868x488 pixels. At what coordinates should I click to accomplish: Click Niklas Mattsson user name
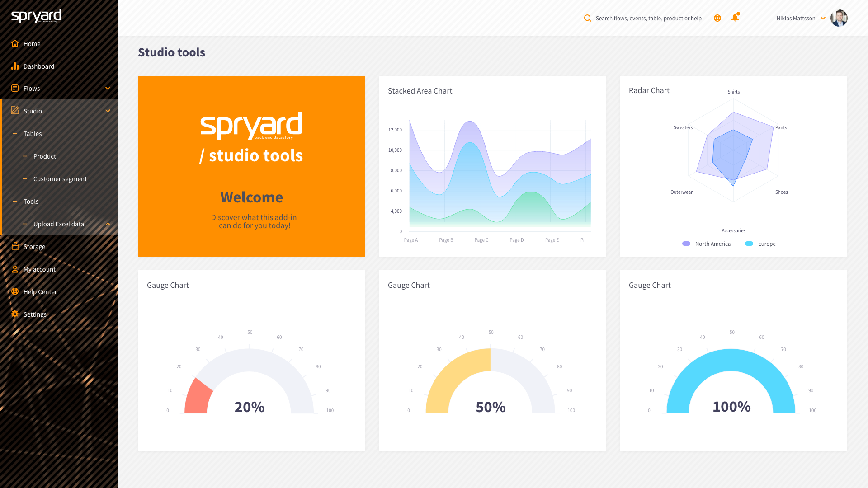tap(796, 18)
